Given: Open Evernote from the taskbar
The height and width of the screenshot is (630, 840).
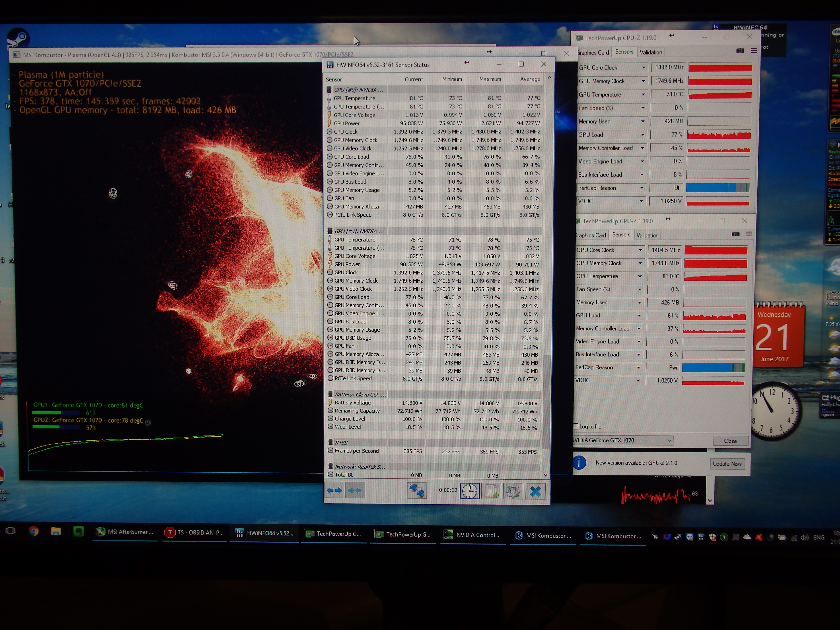Looking at the screenshot, I should tap(78, 531).
